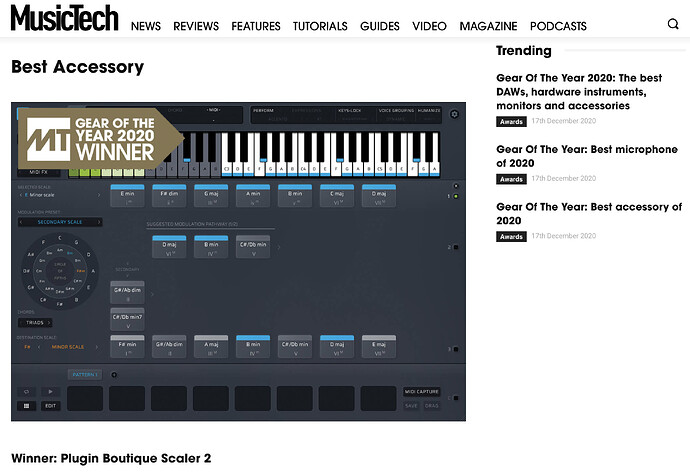
Task: Add a new pattern with plus icon
Action: point(114,375)
